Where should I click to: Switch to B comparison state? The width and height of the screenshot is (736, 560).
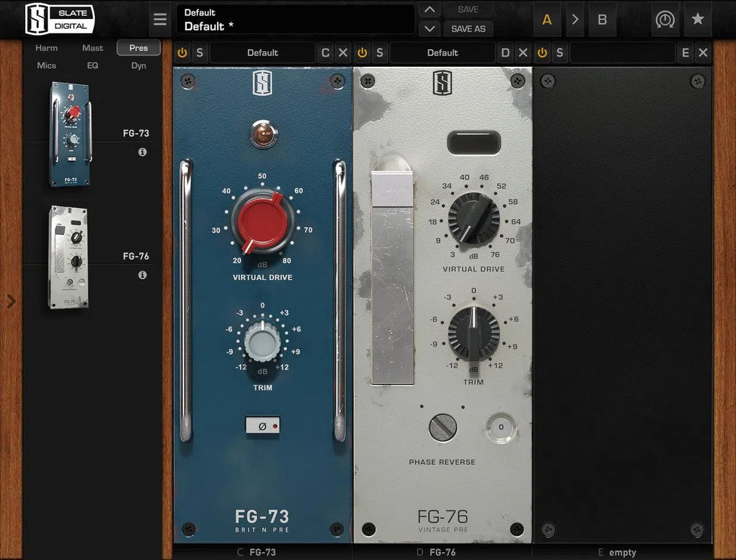tap(603, 19)
